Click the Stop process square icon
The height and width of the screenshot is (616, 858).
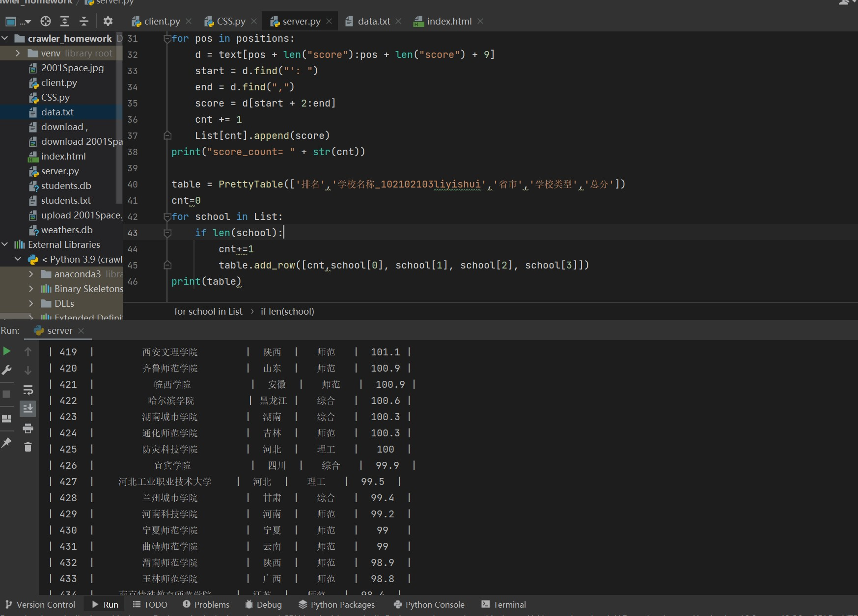(7, 394)
